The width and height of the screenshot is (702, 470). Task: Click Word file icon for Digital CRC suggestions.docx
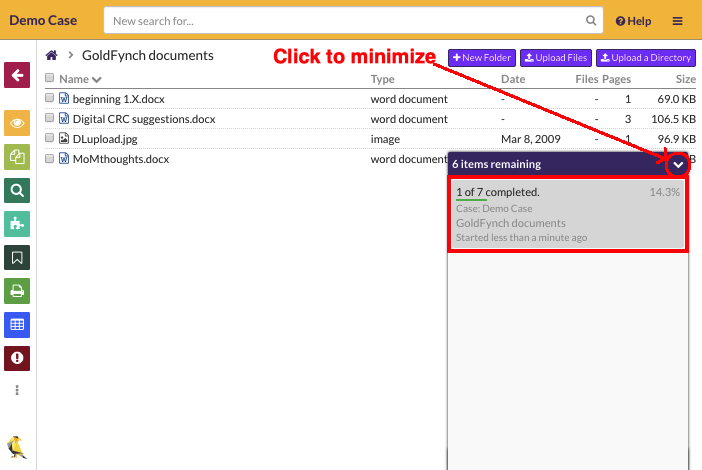coord(64,118)
